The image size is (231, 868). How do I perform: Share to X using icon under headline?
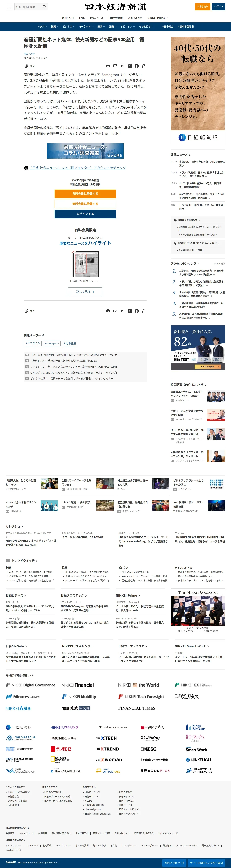[x=129, y=66]
